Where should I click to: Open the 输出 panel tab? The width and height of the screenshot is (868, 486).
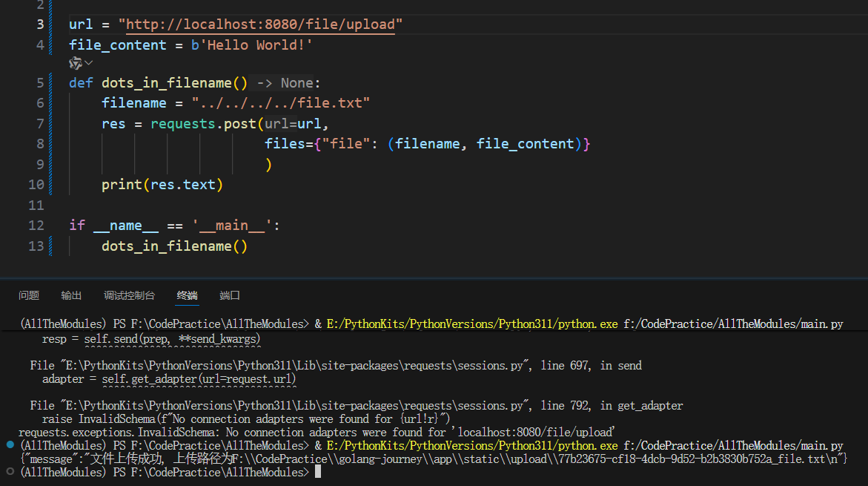coord(71,295)
